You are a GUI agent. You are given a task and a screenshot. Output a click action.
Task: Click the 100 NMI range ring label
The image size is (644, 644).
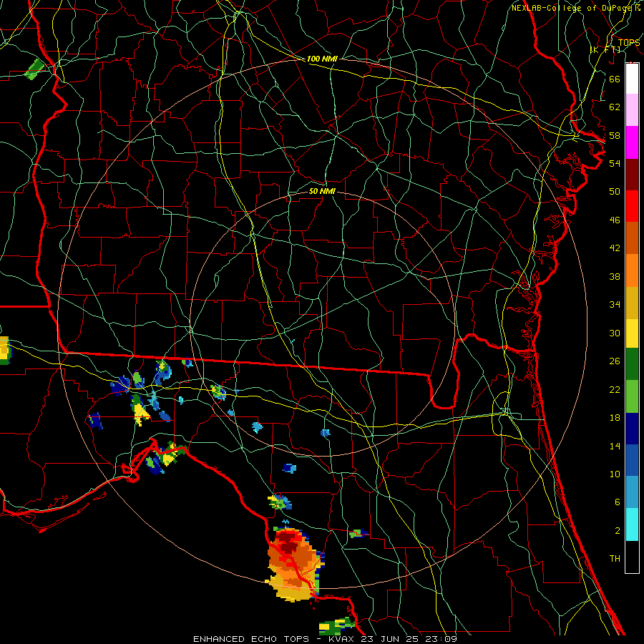point(322,59)
